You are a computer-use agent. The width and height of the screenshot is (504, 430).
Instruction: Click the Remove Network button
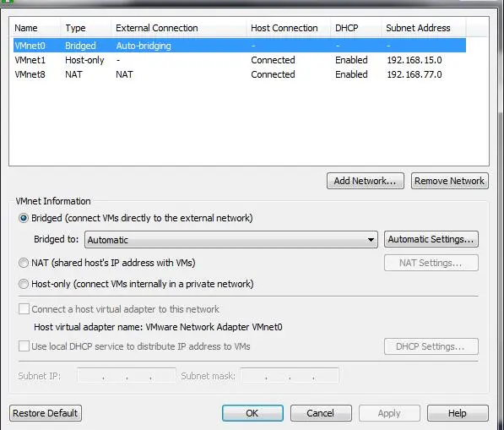tap(449, 181)
